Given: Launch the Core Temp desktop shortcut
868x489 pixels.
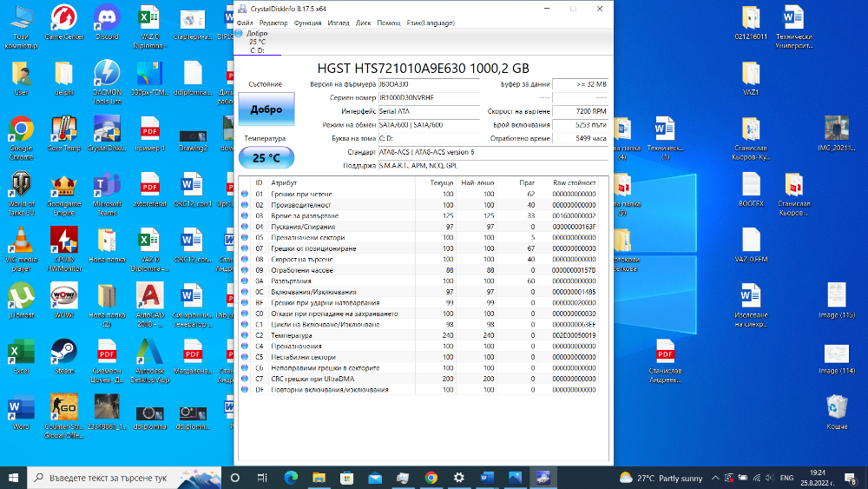Looking at the screenshot, I should coord(64,134).
